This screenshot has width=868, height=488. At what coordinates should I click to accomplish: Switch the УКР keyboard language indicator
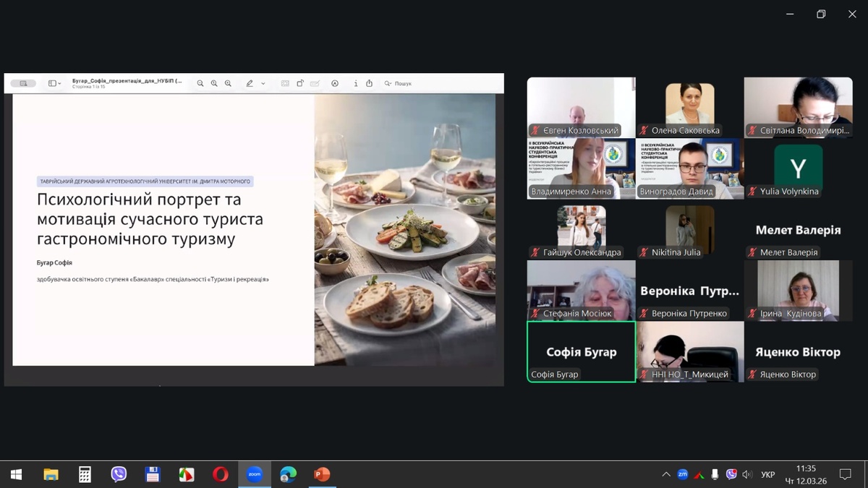tap(768, 474)
